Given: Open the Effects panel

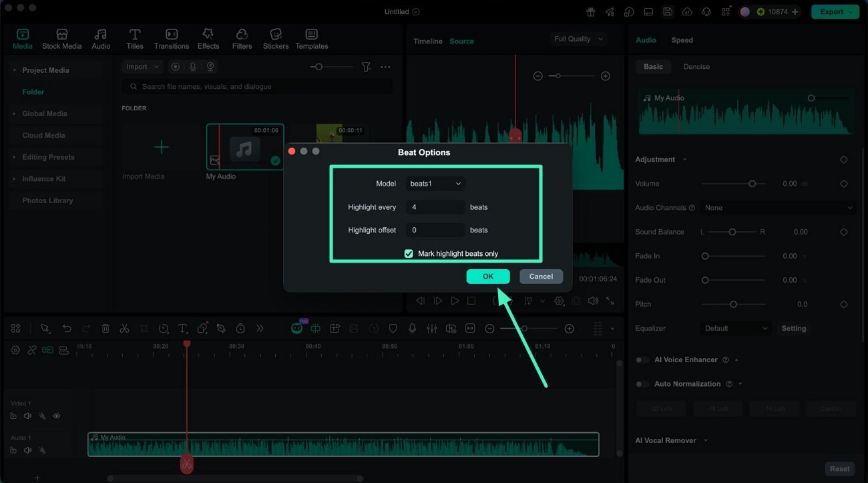Looking at the screenshot, I should 208,39.
